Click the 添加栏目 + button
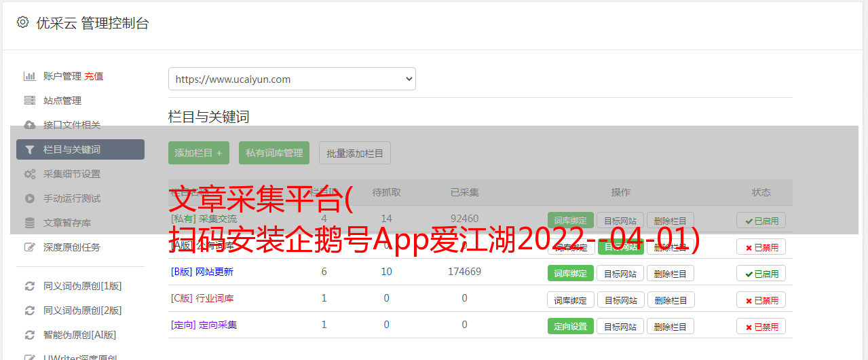Image resolution: width=868 pixels, height=360 pixels. pyautogui.click(x=199, y=153)
